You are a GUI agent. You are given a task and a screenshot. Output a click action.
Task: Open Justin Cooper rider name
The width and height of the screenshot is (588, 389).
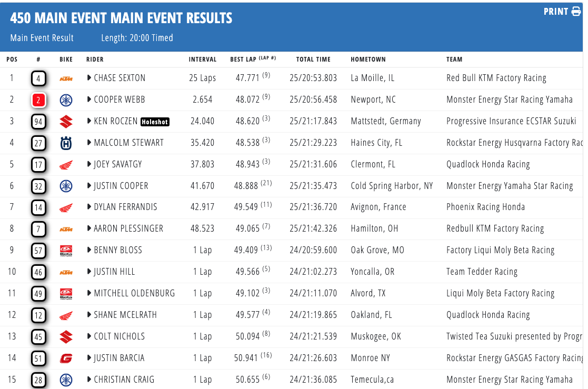point(121,186)
